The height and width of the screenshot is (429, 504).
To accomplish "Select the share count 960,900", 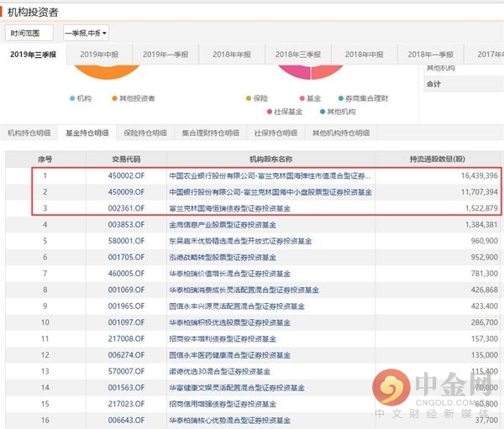I will tap(485, 241).
